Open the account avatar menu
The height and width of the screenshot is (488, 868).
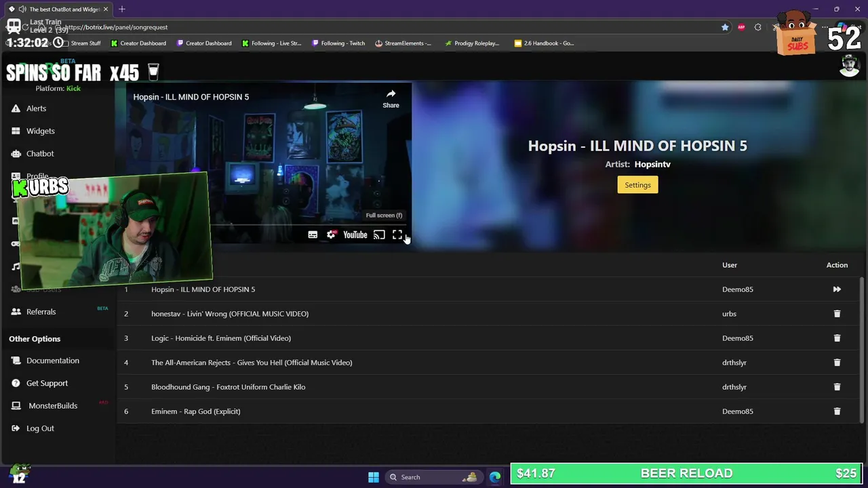point(849,66)
